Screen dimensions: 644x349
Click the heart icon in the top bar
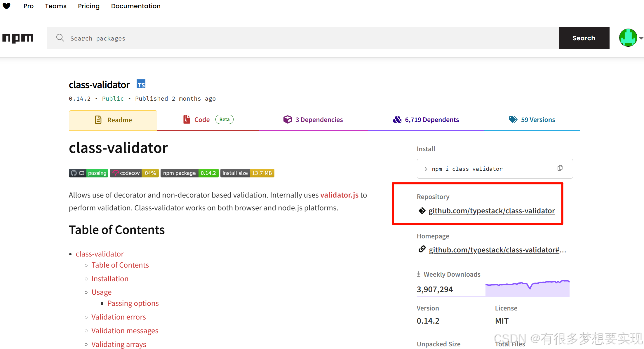[x=6, y=6]
